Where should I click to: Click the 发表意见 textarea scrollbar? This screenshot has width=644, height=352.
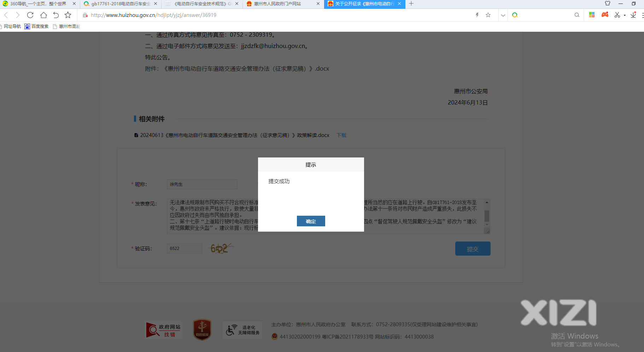click(x=487, y=216)
